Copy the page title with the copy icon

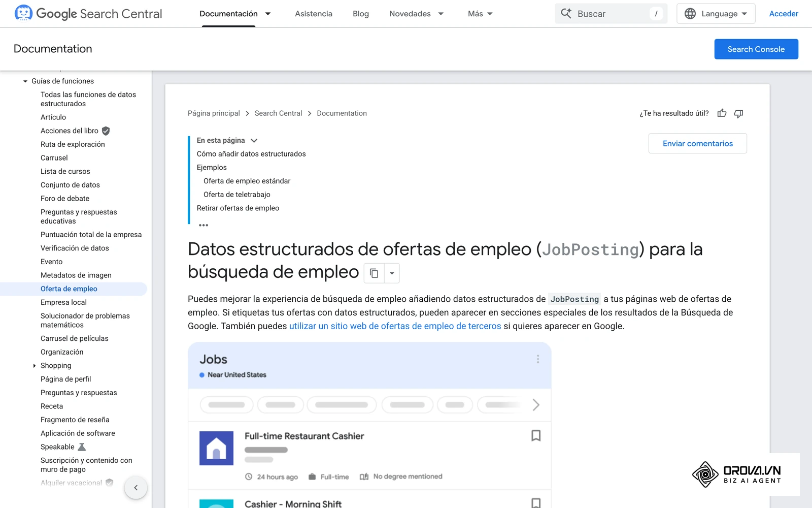pos(374,273)
